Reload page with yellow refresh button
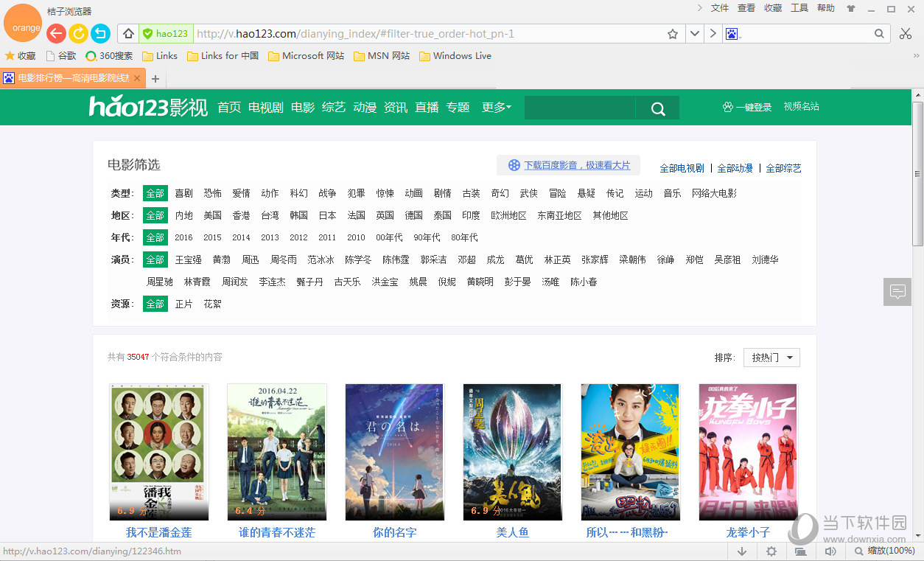This screenshot has width=924, height=561. 78,33
